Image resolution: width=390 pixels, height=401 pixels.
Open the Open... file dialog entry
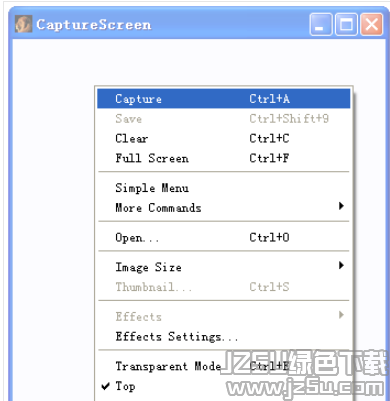tap(224, 238)
